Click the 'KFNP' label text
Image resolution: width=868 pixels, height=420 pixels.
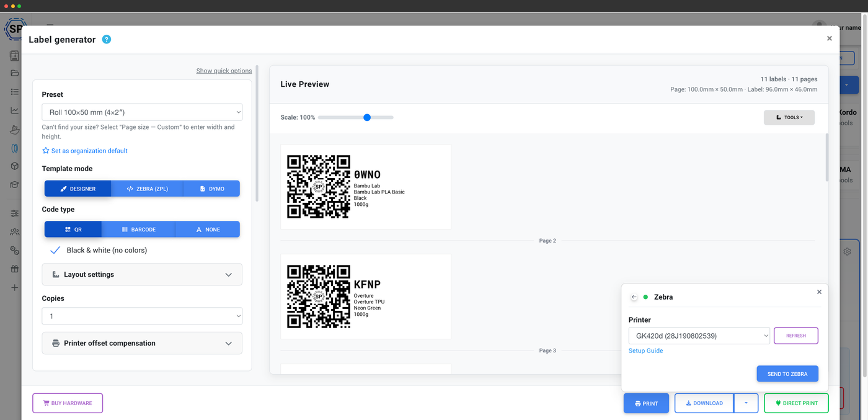pyautogui.click(x=367, y=285)
